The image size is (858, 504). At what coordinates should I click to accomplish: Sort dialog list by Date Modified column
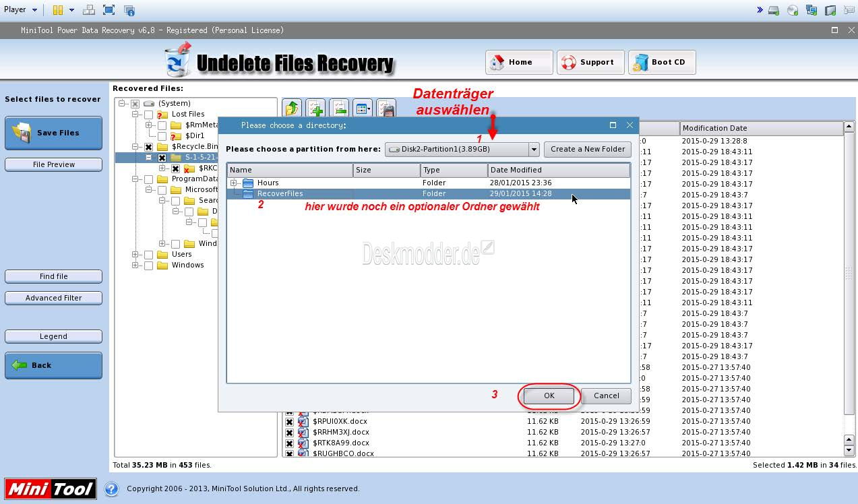pos(559,170)
